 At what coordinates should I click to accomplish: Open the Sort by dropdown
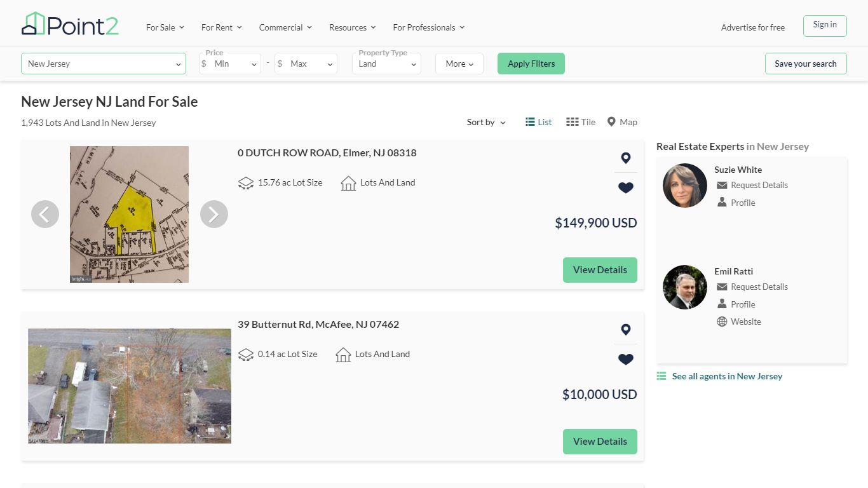[x=486, y=122]
